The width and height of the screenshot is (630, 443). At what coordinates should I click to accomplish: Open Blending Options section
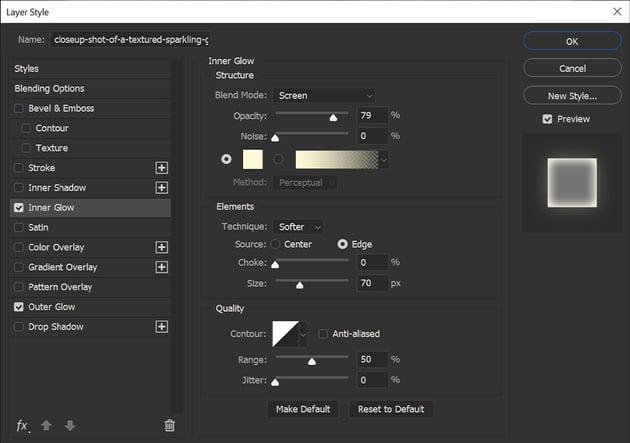point(90,88)
